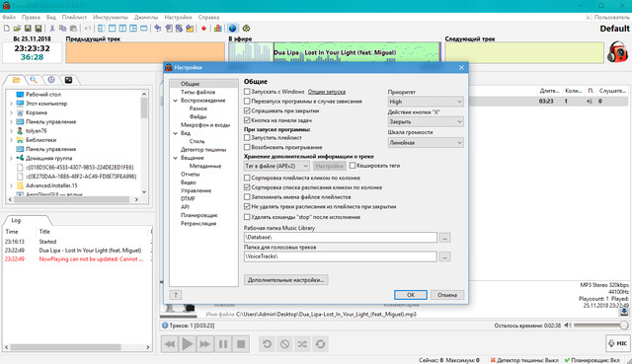The image size is (632, 364).
Task: Collapse the Воспроизведение settings tree node
Action: [x=176, y=101]
